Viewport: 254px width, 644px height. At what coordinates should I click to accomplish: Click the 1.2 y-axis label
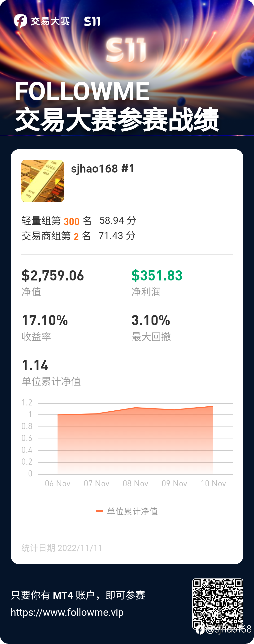tap(27, 403)
